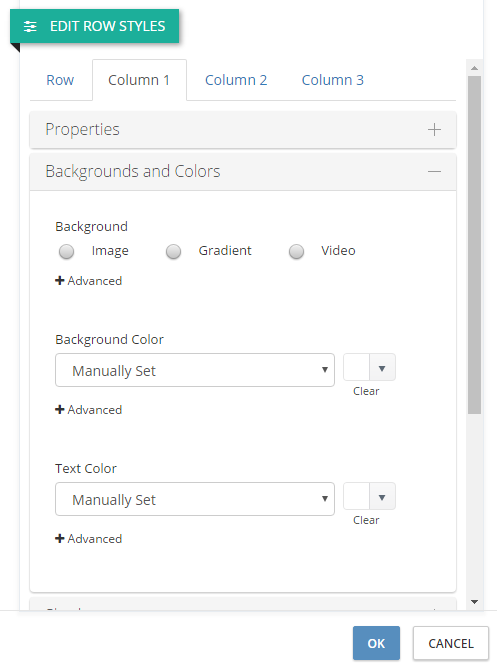497x671 pixels.
Task: Open Background Color Manually Set dropdown
Action: click(x=195, y=370)
